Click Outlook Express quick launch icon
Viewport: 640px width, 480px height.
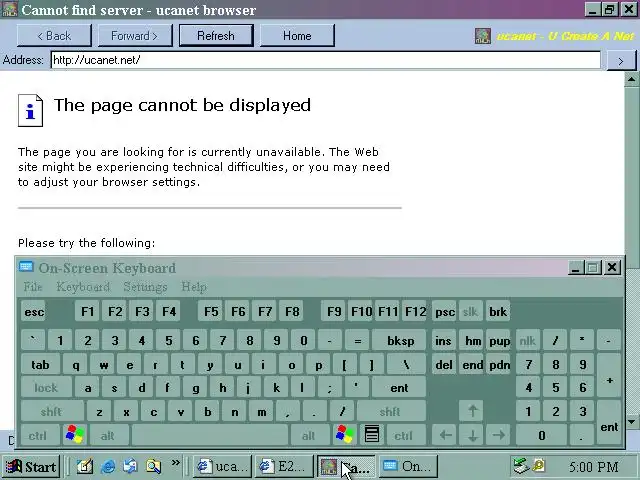point(131,466)
